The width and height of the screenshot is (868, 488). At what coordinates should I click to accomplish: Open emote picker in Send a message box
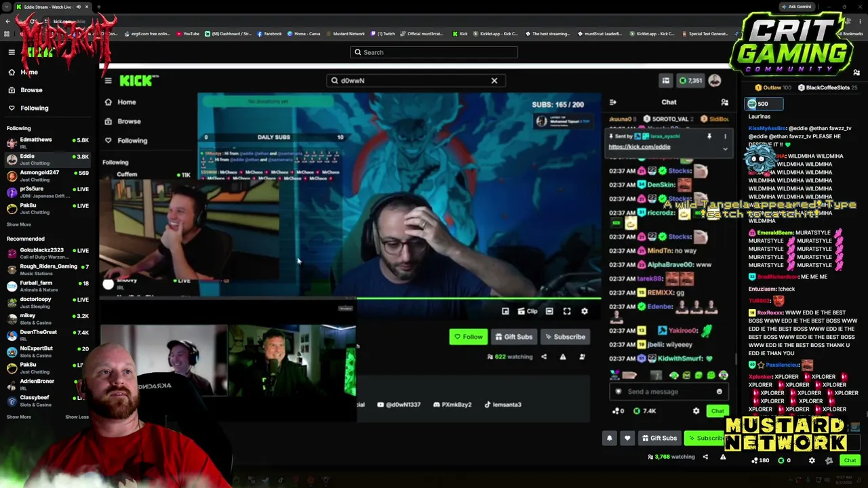pos(719,391)
